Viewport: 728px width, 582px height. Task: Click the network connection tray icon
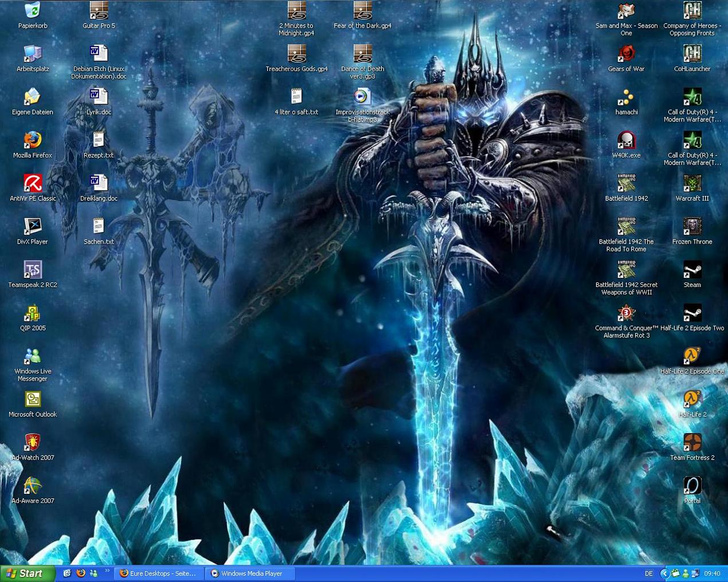pyautogui.click(x=695, y=573)
